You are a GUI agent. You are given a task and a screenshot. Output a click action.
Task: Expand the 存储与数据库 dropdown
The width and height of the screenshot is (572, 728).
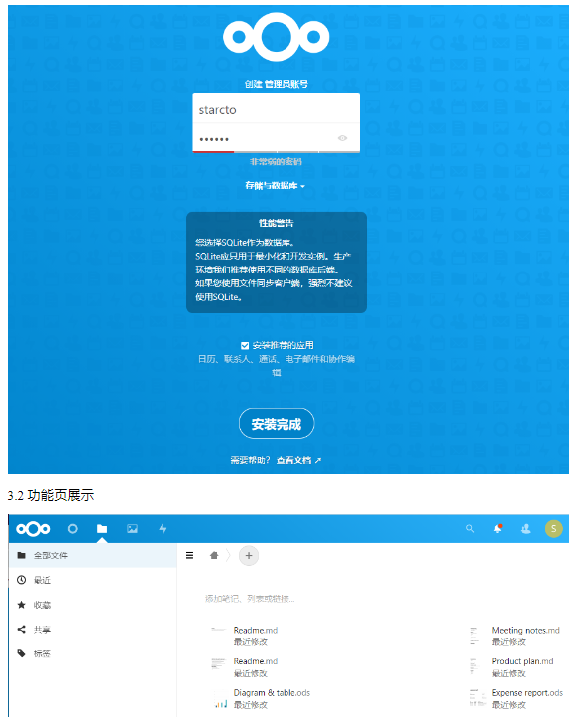pos(276,186)
